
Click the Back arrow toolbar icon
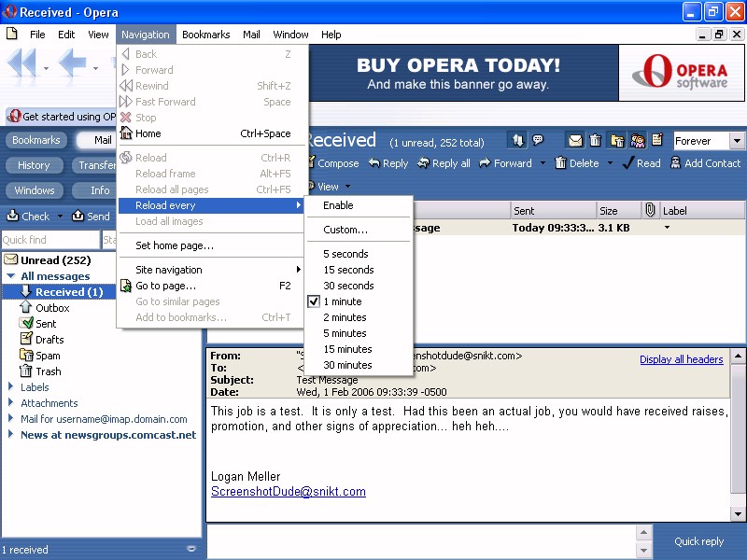point(73,63)
